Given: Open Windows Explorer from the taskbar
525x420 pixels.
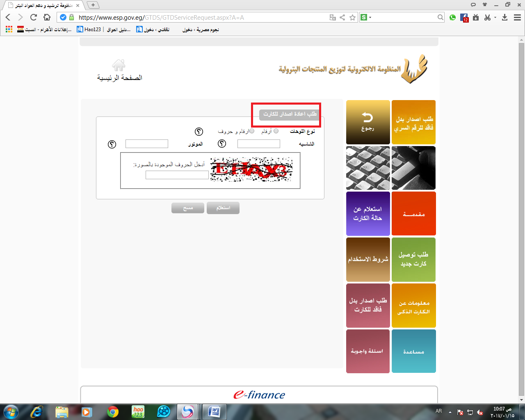Looking at the screenshot, I should point(62,411).
